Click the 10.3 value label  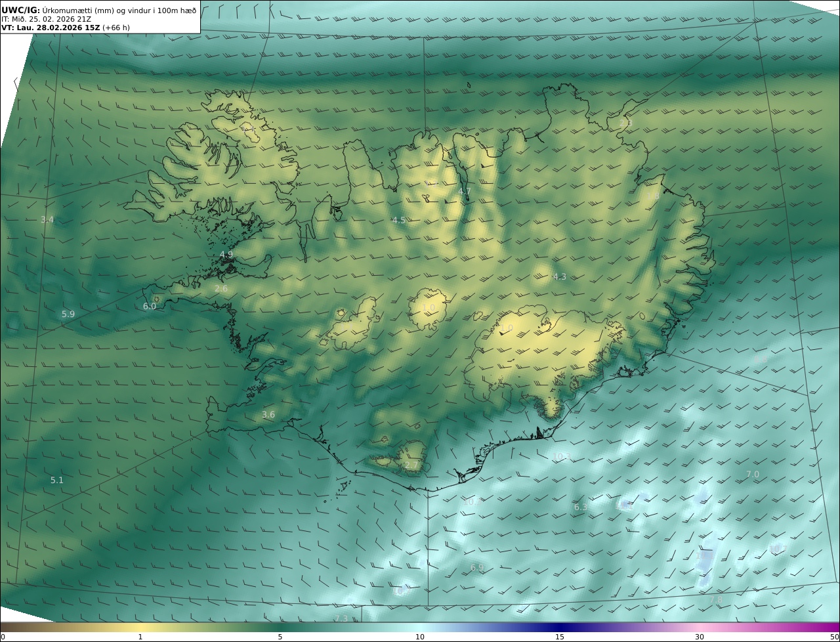coord(562,457)
